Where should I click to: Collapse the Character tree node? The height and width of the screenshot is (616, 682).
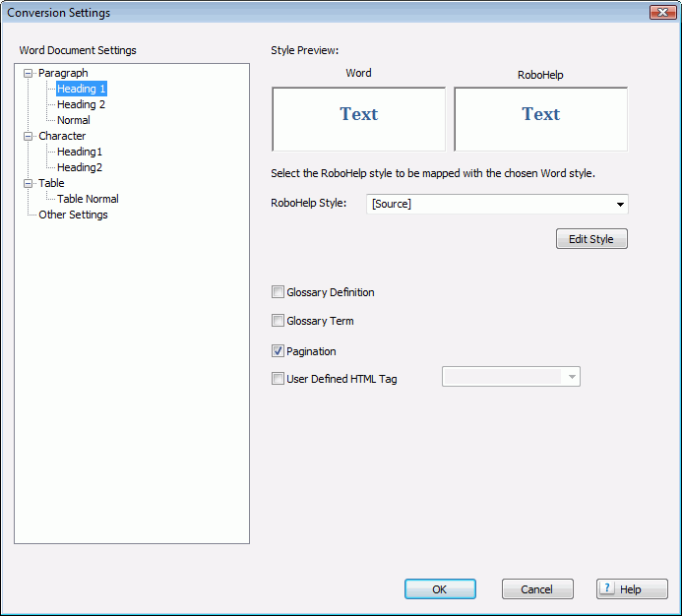click(x=29, y=136)
